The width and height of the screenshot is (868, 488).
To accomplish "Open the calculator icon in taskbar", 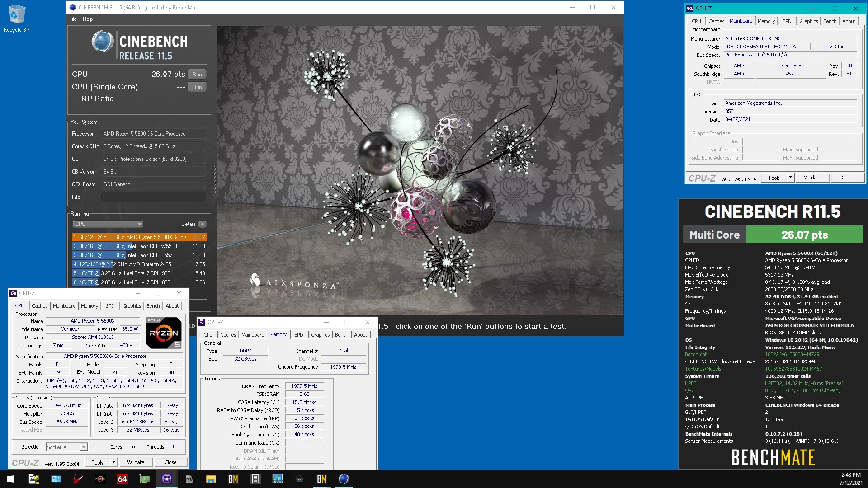I will click(255, 479).
